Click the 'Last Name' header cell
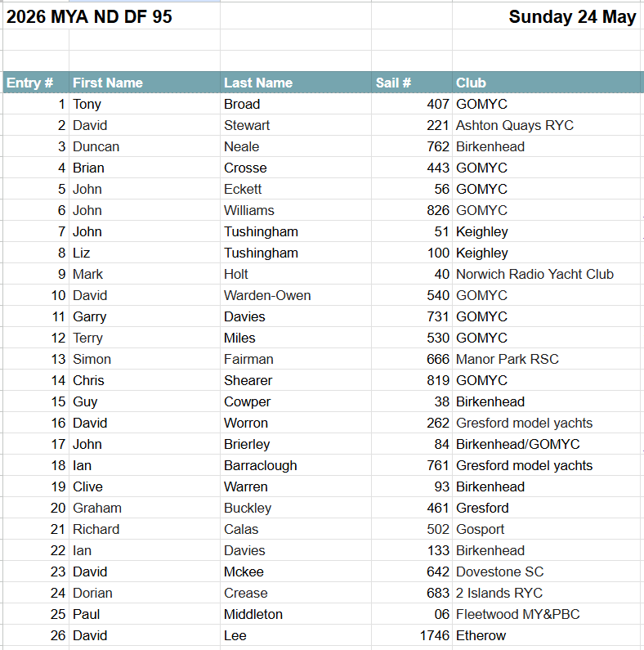Image resolution: width=644 pixels, height=650 pixels. point(258,83)
